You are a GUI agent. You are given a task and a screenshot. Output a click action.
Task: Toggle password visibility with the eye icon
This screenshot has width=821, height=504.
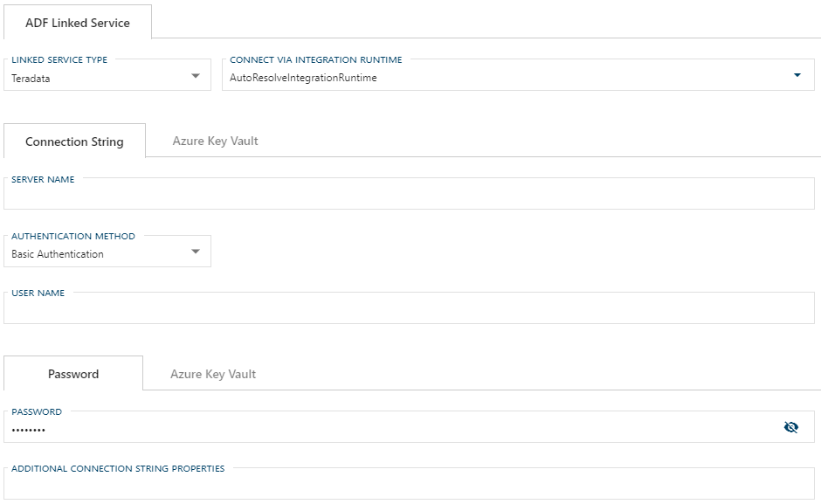791,427
